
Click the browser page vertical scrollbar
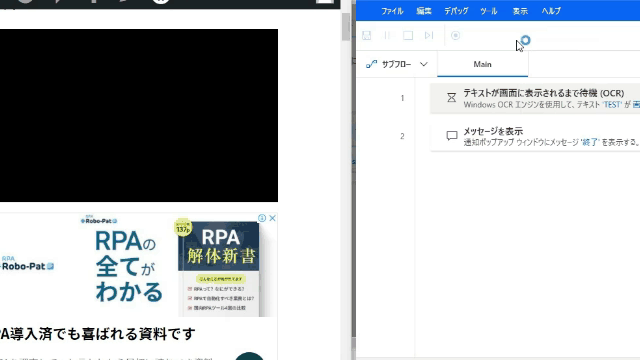pos(345,27)
